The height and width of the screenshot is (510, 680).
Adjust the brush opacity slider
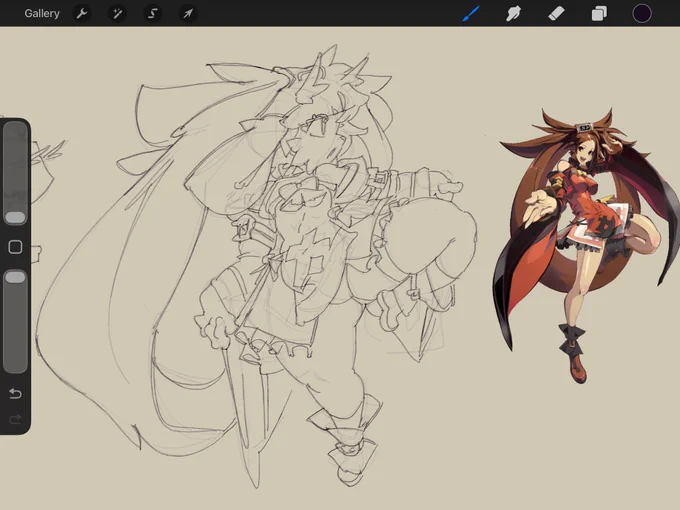click(15, 321)
